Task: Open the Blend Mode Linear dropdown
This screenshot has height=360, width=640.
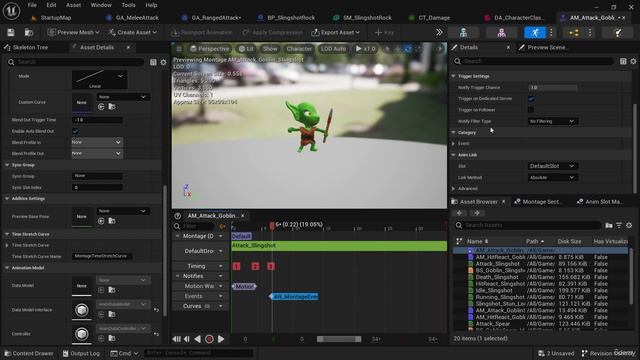Action: (x=99, y=80)
